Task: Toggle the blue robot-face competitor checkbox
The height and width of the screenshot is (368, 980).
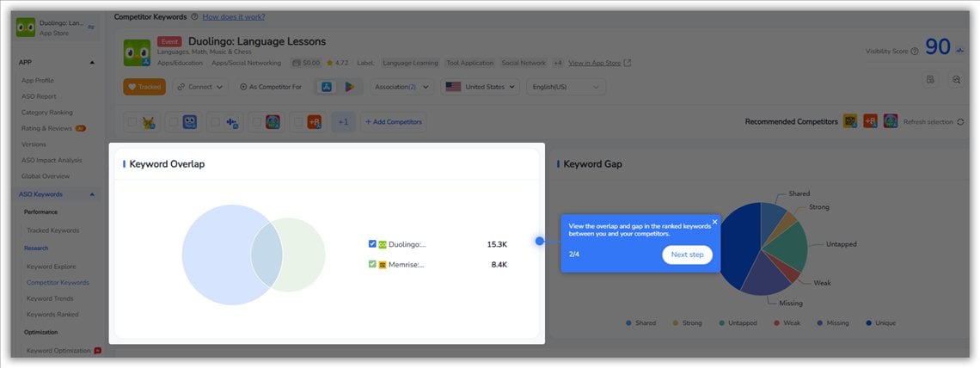Action: tap(174, 122)
